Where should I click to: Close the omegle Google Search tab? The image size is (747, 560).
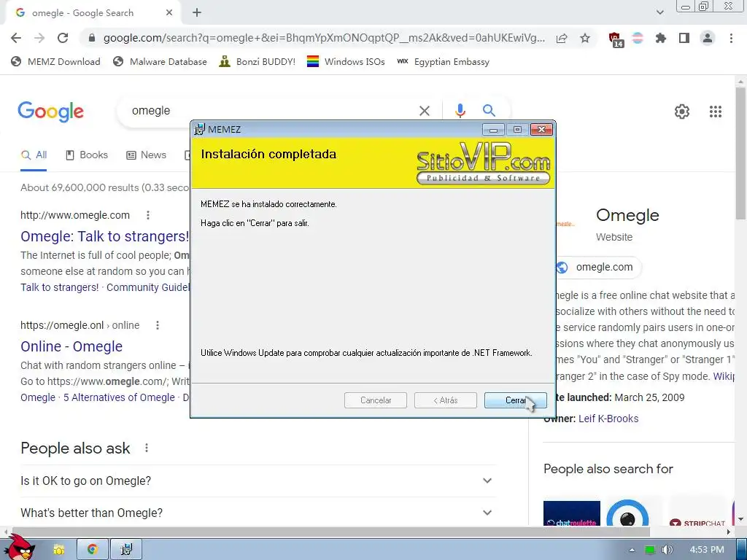169,13
